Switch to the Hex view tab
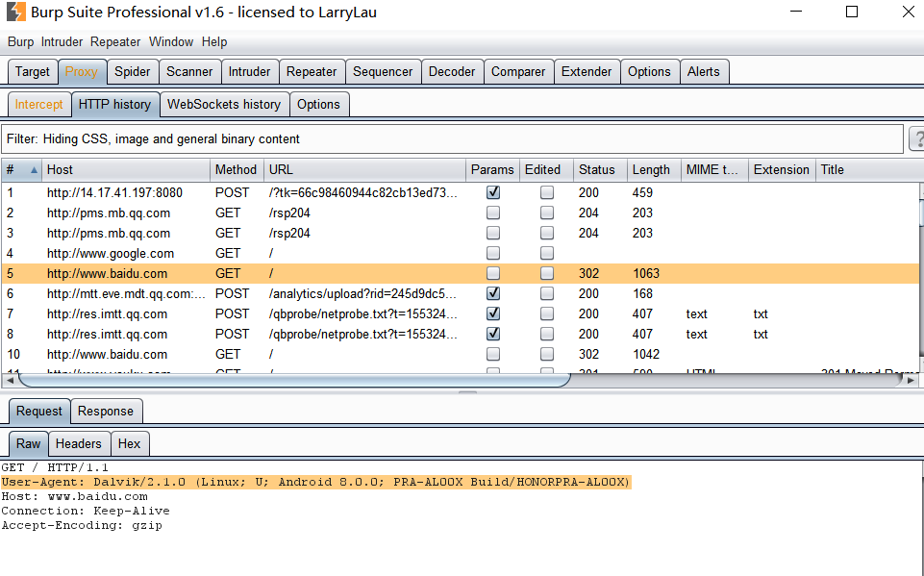The width and height of the screenshot is (924, 576). click(130, 443)
